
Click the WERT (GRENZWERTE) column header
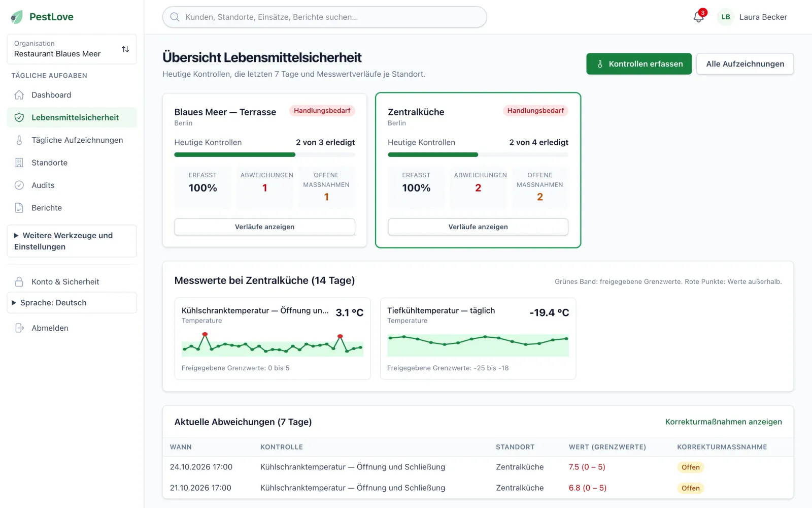[607, 447]
